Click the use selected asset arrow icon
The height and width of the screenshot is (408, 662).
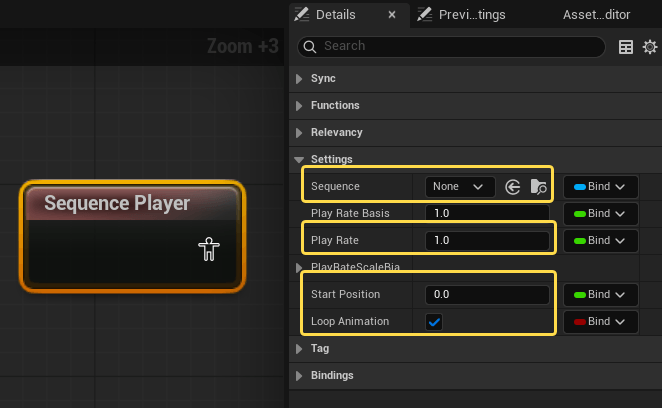pos(513,186)
